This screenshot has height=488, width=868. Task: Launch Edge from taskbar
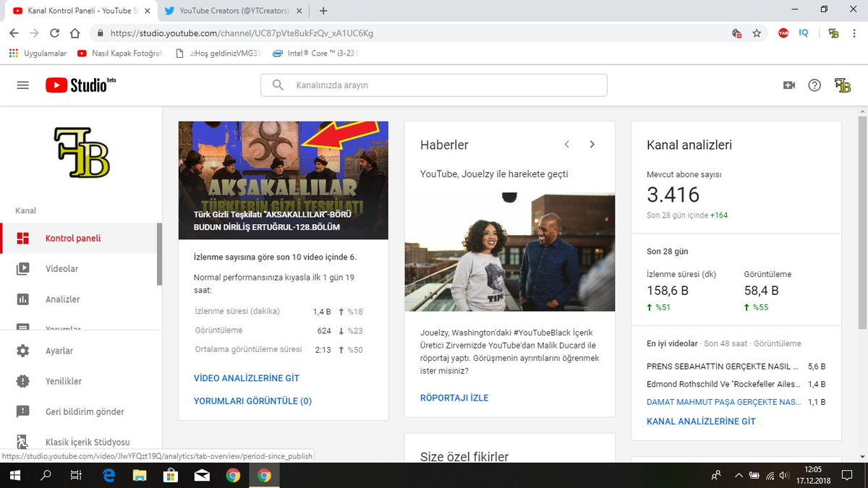(x=109, y=475)
